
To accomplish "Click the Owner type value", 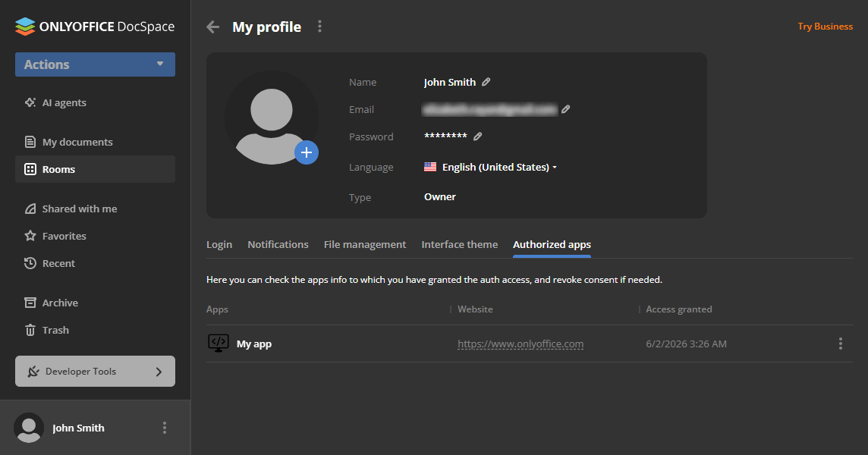I will (x=440, y=197).
